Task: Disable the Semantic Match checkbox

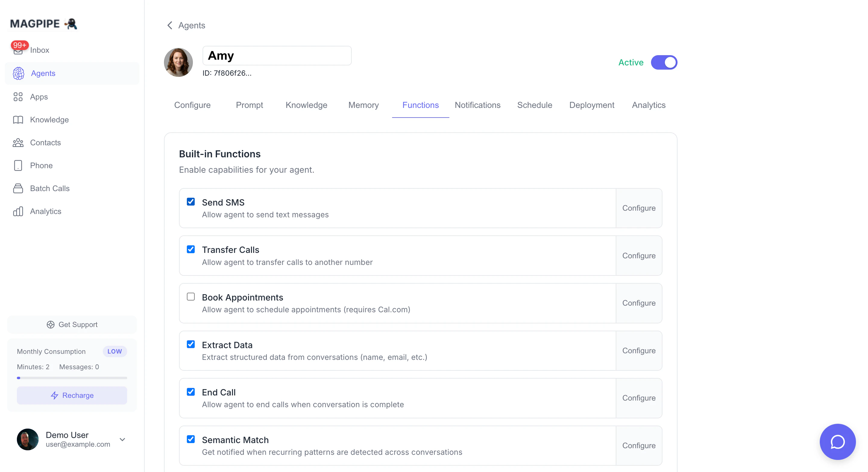Action: 191,439
